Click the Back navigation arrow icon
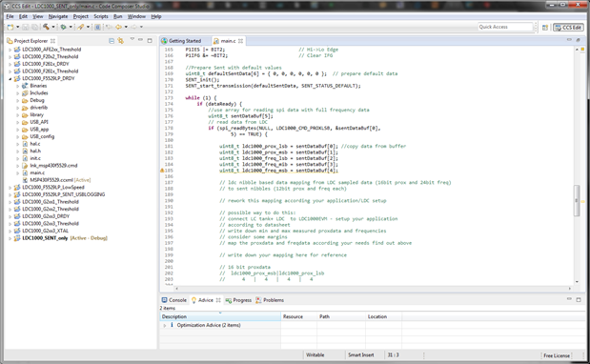This screenshot has height=364, width=590. point(118,27)
